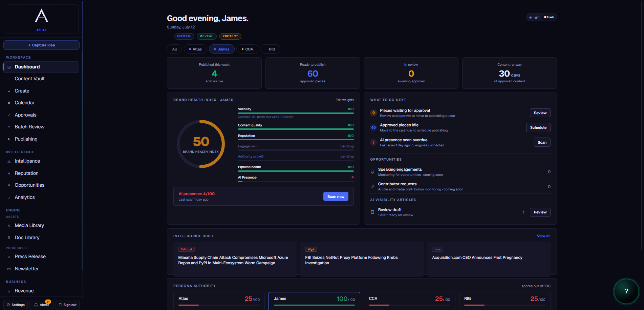Click the Ready to publish stat card
The image size is (644, 310).
313,73
